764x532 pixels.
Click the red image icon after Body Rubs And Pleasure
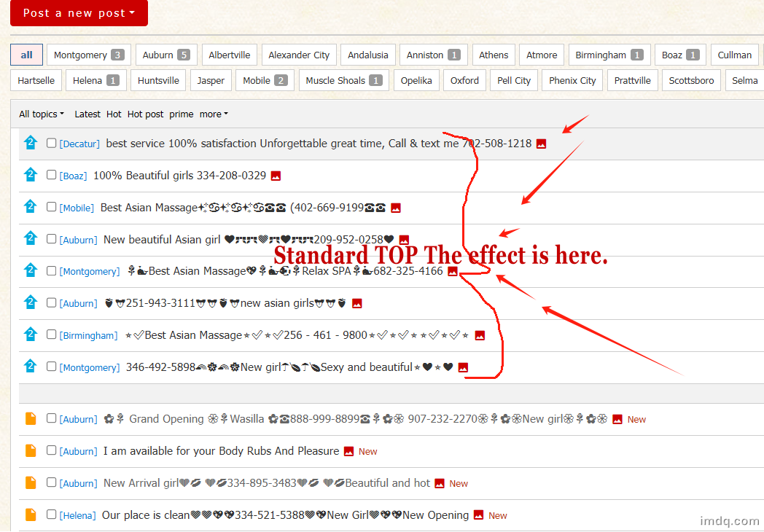pos(348,452)
